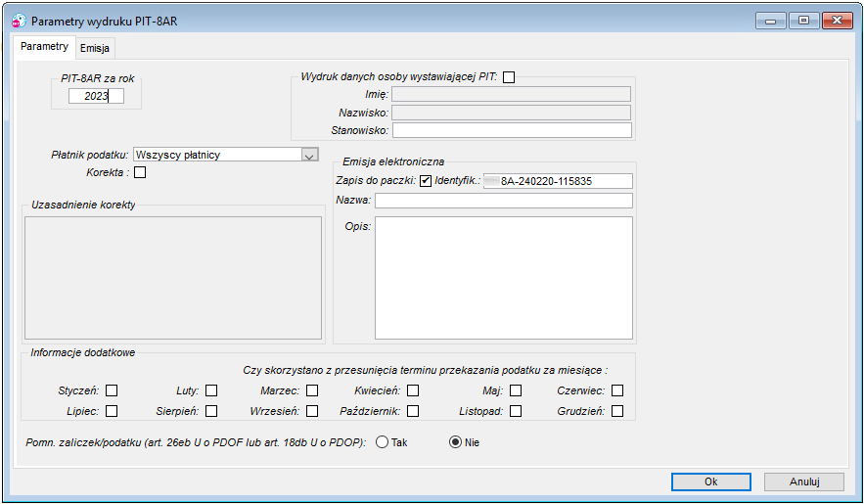
Task: Confirm with the Ok button
Action: click(711, 481)
